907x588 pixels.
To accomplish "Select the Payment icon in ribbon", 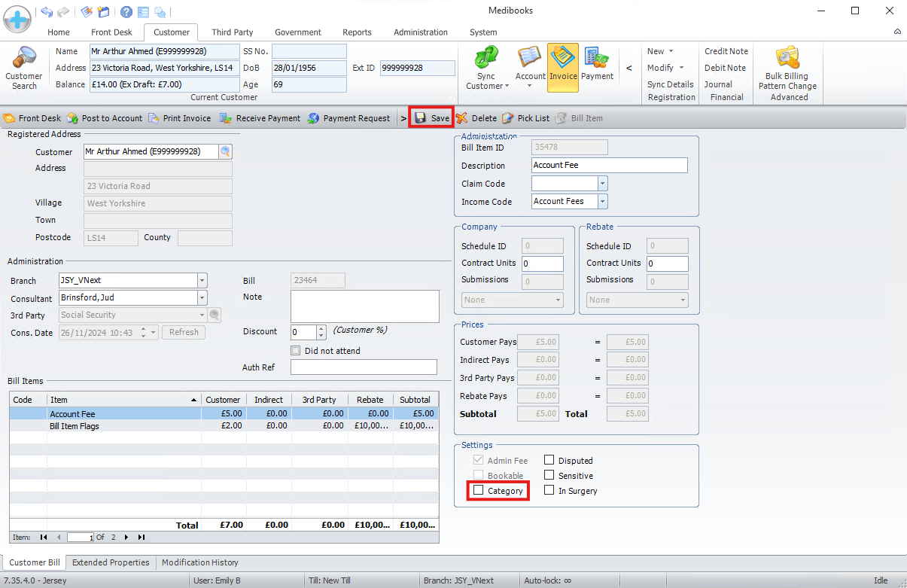I will (597, 59).
